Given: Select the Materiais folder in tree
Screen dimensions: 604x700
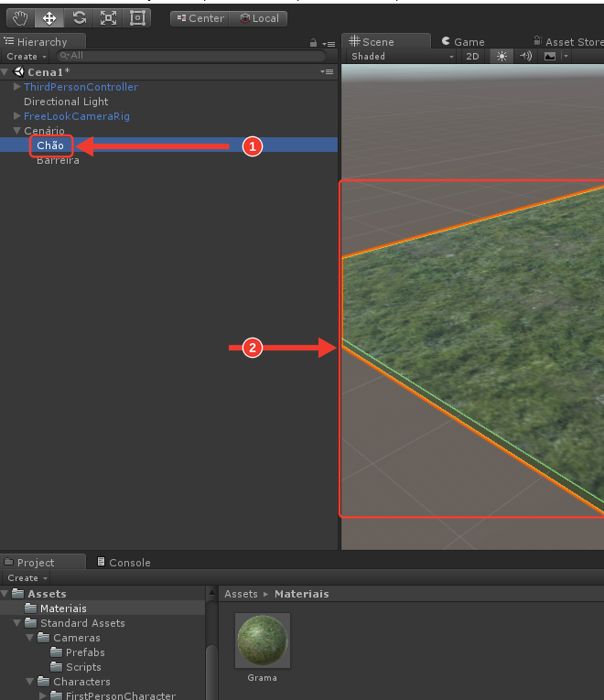Looking at the screenshot, I should tap(63, 608).
